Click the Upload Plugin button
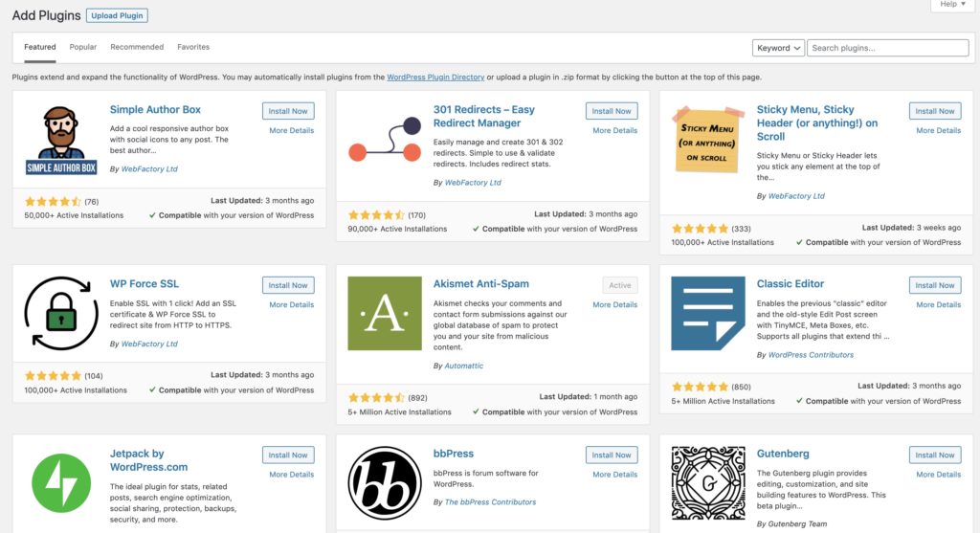 (117, 15)
